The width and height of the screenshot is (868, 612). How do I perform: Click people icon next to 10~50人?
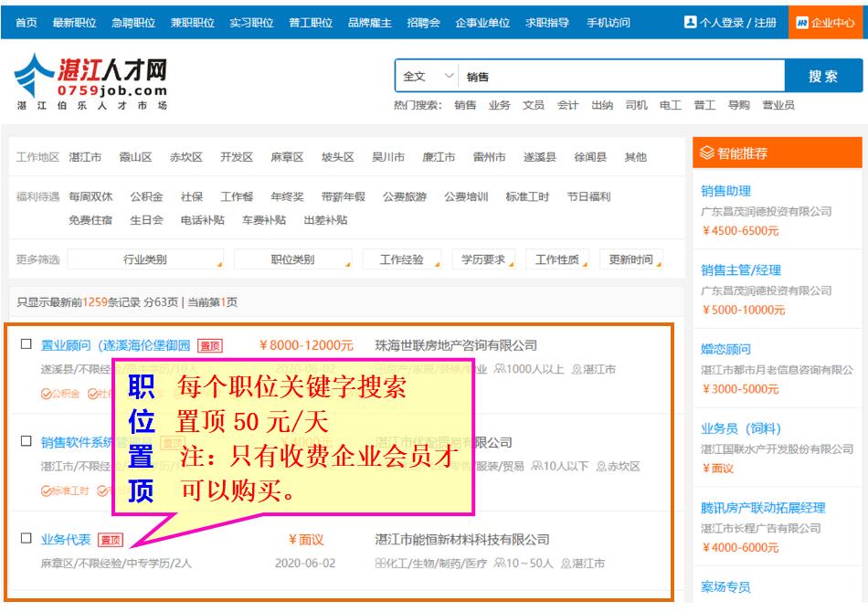[499, 564]
